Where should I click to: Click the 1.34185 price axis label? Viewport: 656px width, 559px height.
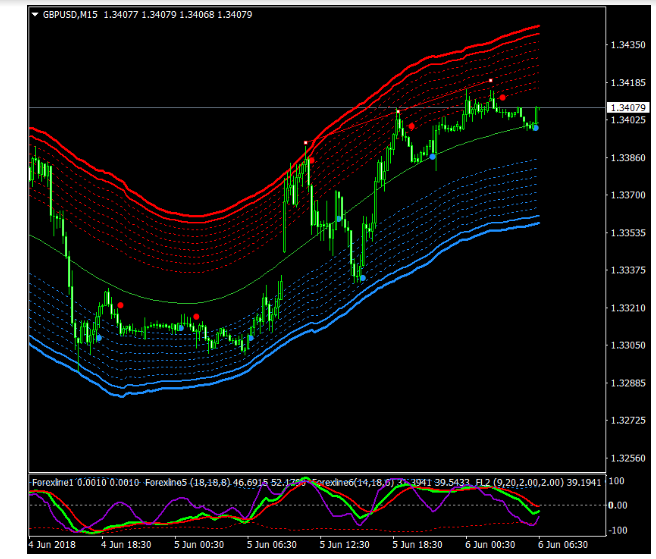pos(628,83)
